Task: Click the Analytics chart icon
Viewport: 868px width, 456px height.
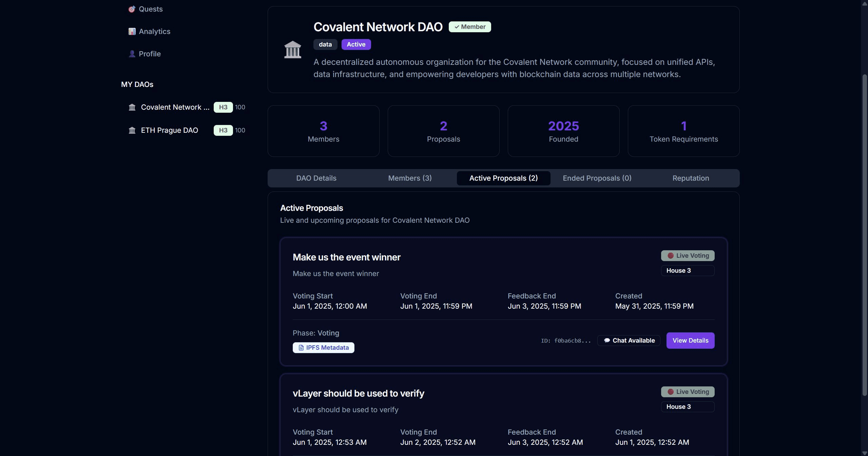Action: click(132, 32)
